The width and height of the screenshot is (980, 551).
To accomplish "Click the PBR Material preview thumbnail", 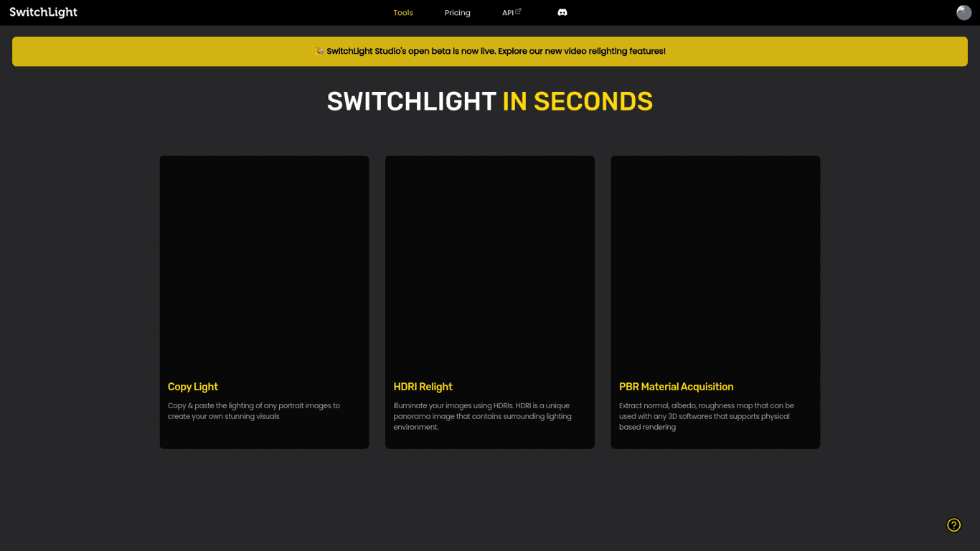I will 715,258.
